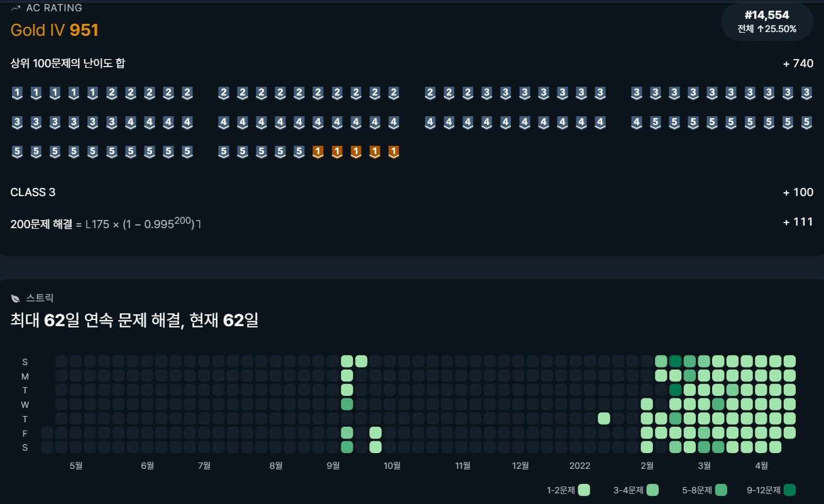The height and width of the screenshot is (504, 824).
Task: Open the middle orange Gold 1 tier badge
Action: click(x=356, y=151)
